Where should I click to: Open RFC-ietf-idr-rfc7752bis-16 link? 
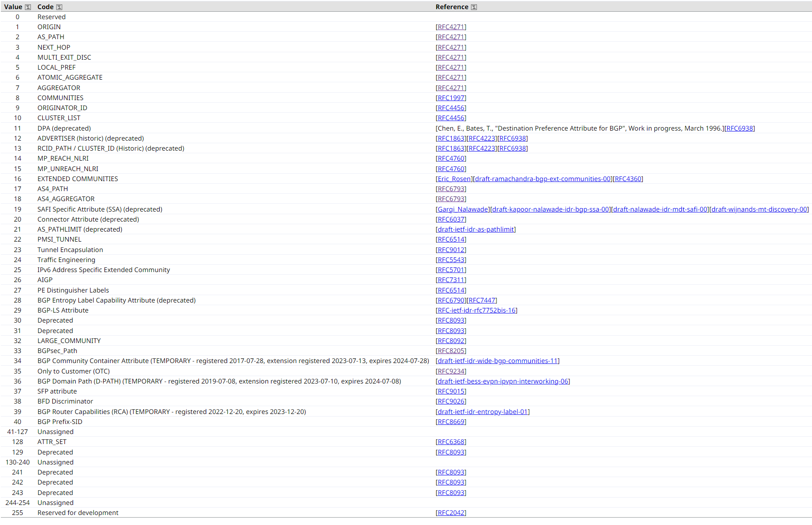[476, 310]
